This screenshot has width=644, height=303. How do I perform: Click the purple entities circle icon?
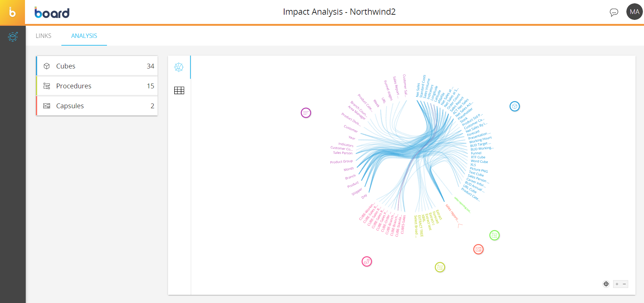(x=306, y=113)
